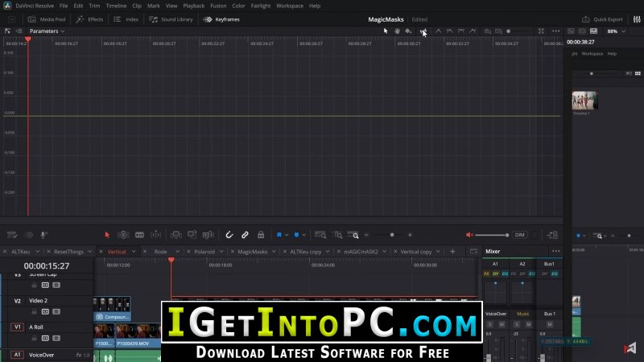Click detail zoom icon
The width and height of the screenshot is (644, 362).
click(338, 235)
